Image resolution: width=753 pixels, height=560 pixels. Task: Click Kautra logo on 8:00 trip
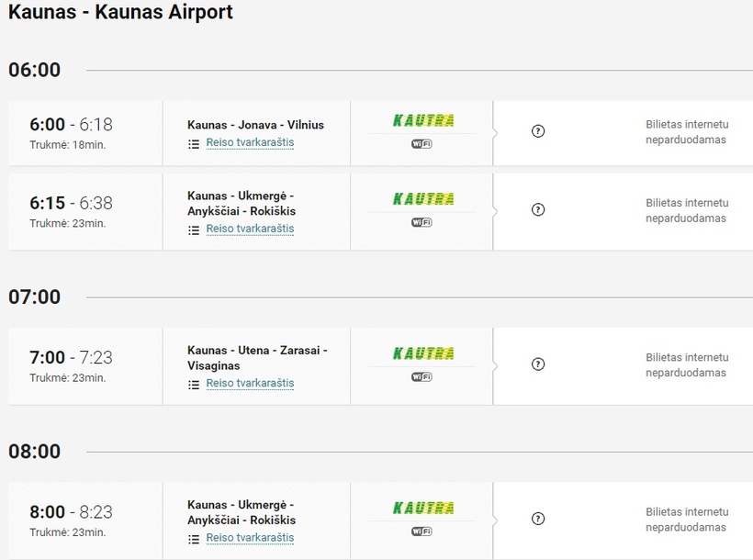423,508
